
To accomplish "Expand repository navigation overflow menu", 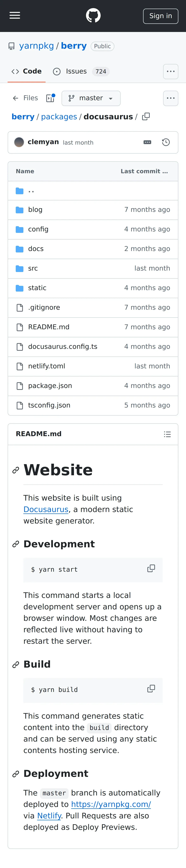I will (170, 71).
